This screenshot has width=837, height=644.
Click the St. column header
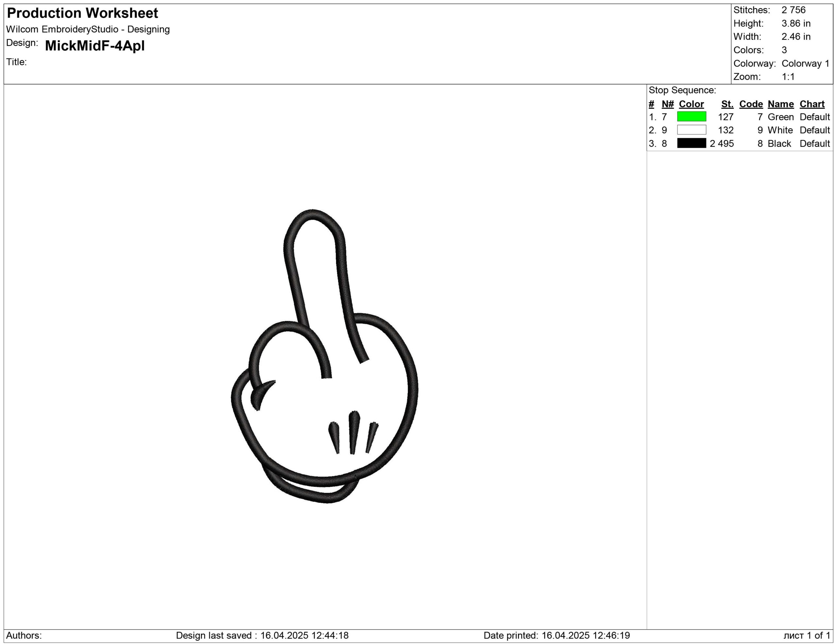pos(727,104)
